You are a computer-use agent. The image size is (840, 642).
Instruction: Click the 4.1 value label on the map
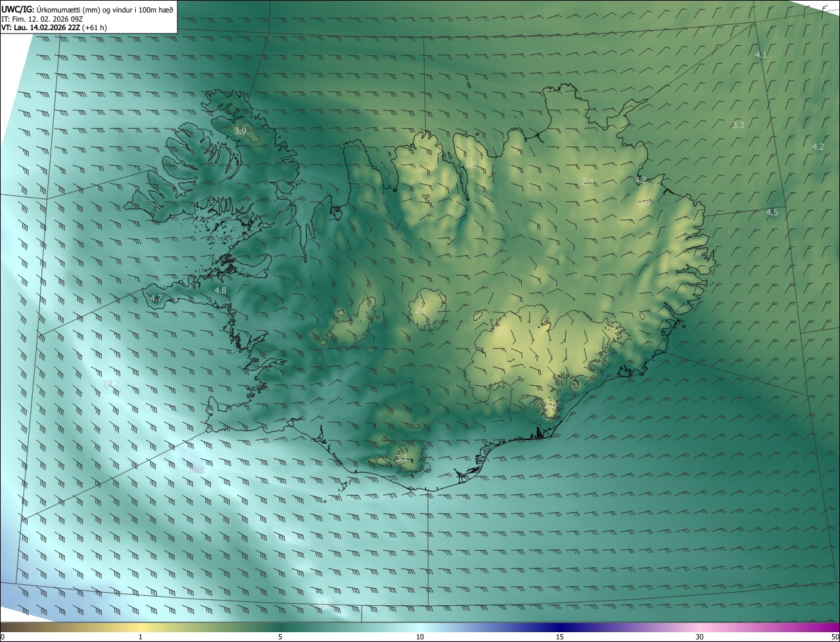[x=761, y=54]
